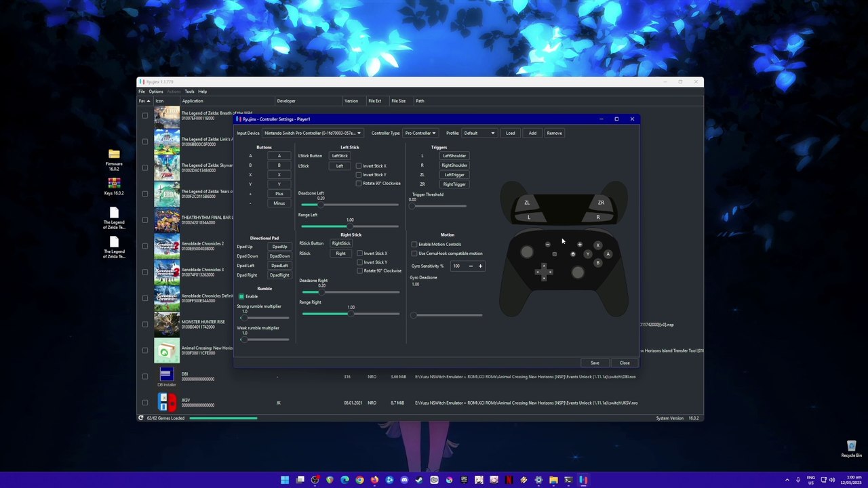Open Discord from the taskbar
This screenshot has width=868, height=488.
[404, 480]
